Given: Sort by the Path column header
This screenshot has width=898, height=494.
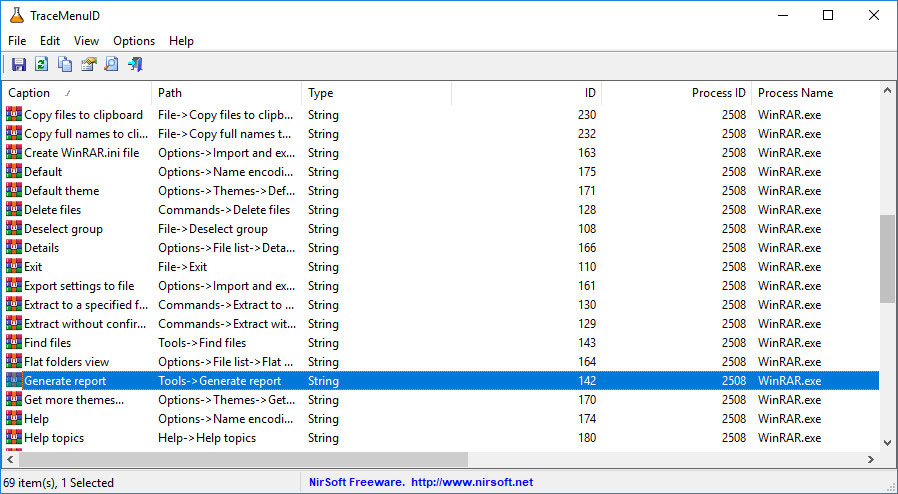Looking at the screenshot, I should pyautogui.click(x=227, y=93).
